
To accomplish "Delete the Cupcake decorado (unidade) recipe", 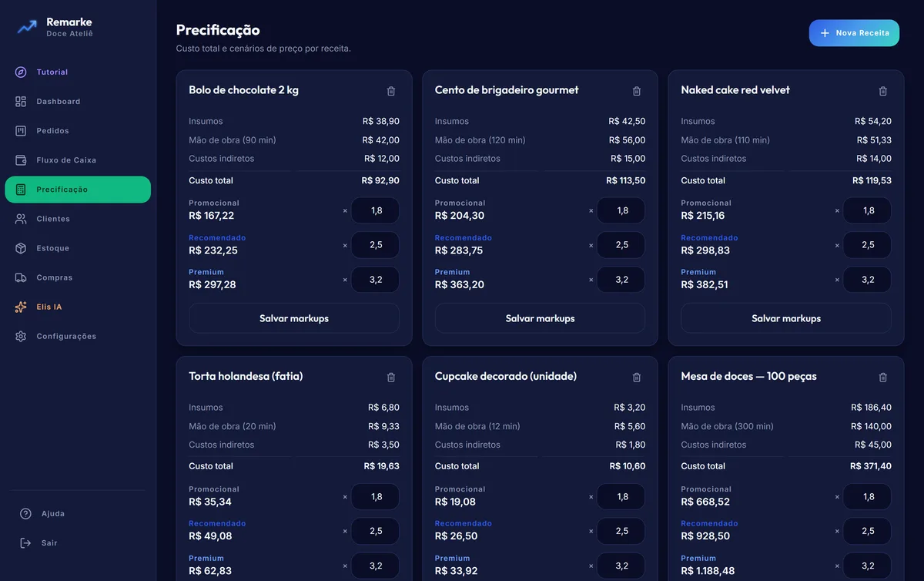I will point(637,378).
